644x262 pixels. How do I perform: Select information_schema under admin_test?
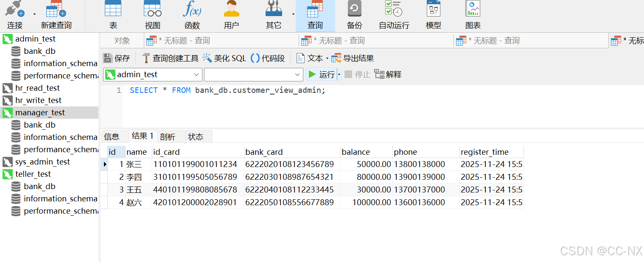click(61, 63)
